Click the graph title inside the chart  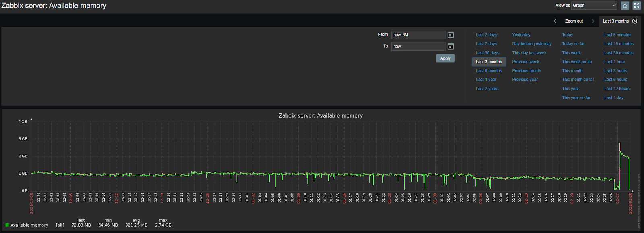(320, 115)
